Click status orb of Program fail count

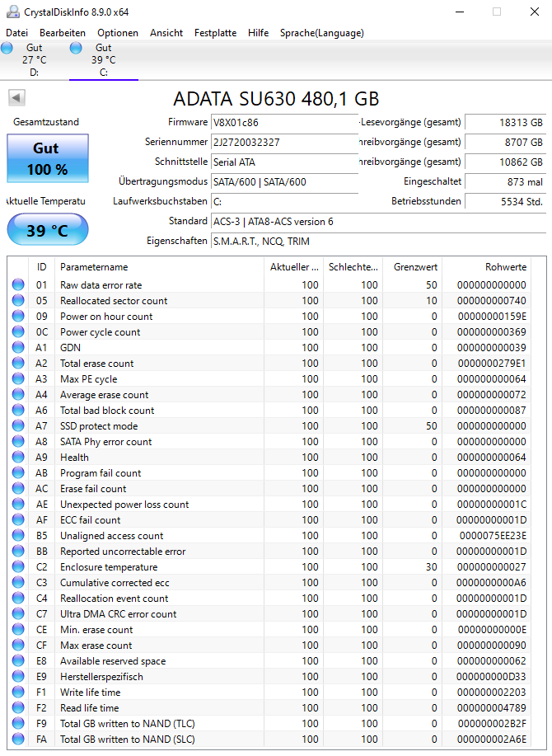(x=18, y=472)
